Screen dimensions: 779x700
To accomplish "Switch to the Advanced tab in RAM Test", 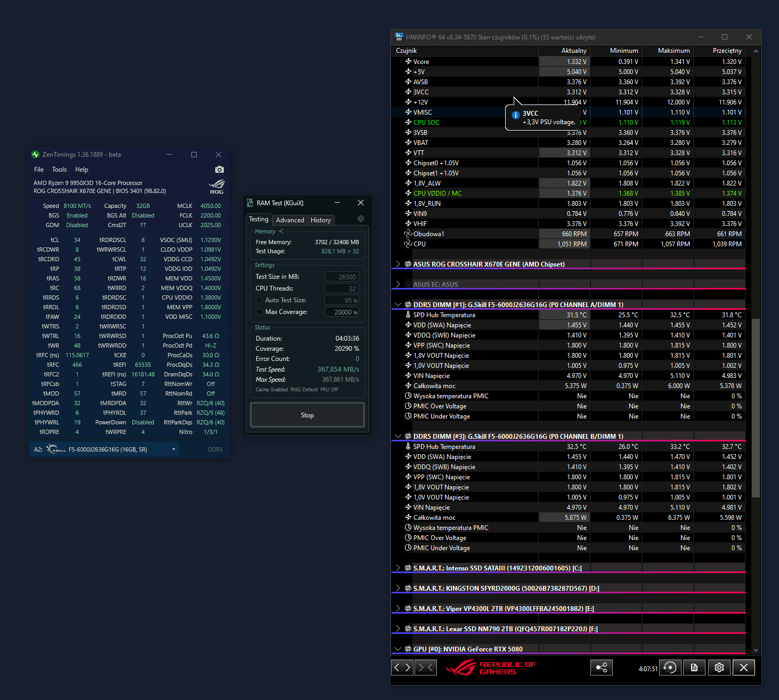I will (290, 220).
